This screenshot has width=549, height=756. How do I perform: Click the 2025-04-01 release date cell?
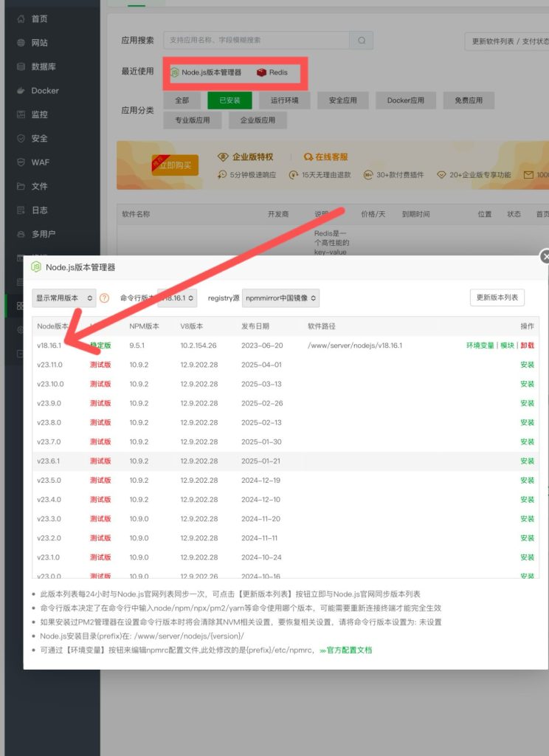(262, 365)
